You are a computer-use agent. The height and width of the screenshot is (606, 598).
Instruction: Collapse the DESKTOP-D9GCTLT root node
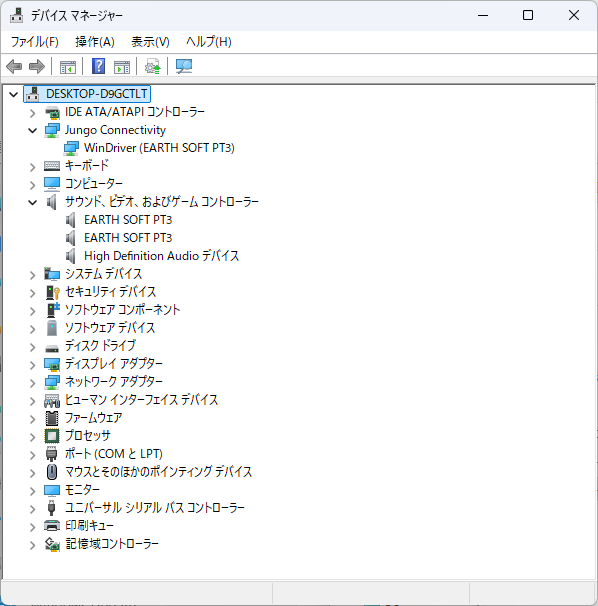click(x=14, y=94)
